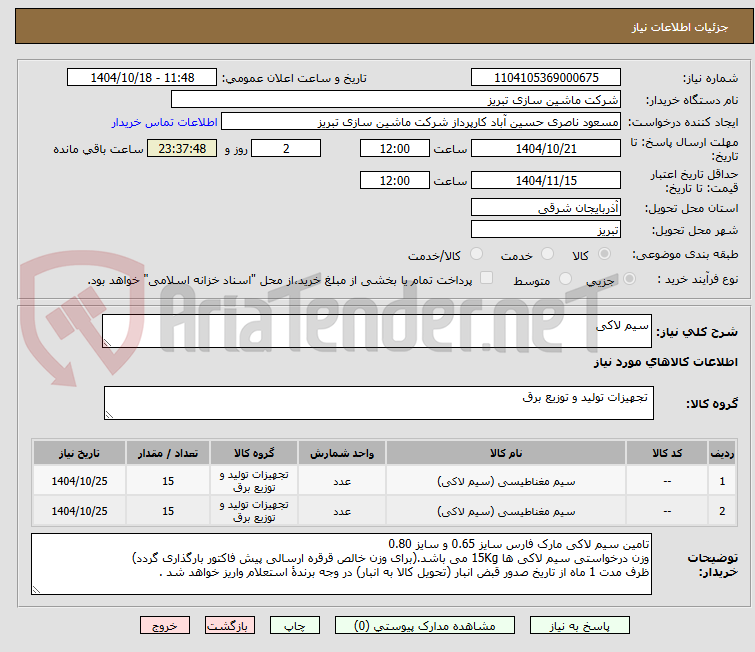Click the کد کالا column header
755x652 pixels.
click(667, 453)
